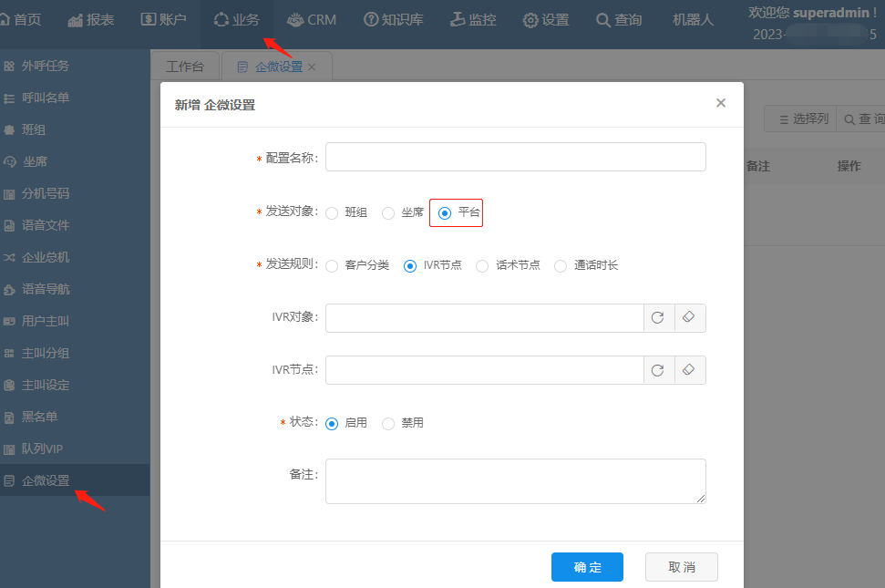Image resolution: width=885 pixels, height=588 pixels.
Task: Click the eraser clear icon in IVR对象 field
Action: coord(688,317)
